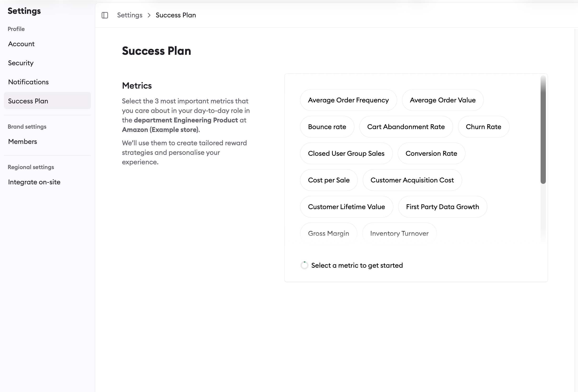
Task: Click the Settings breadcrumb link
Action: click(130, 15)
